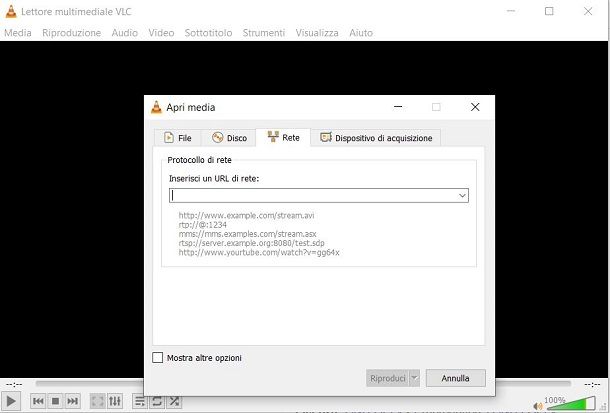
Task: Toggle fullscreen video mode
Action: [x=98, y=401]
